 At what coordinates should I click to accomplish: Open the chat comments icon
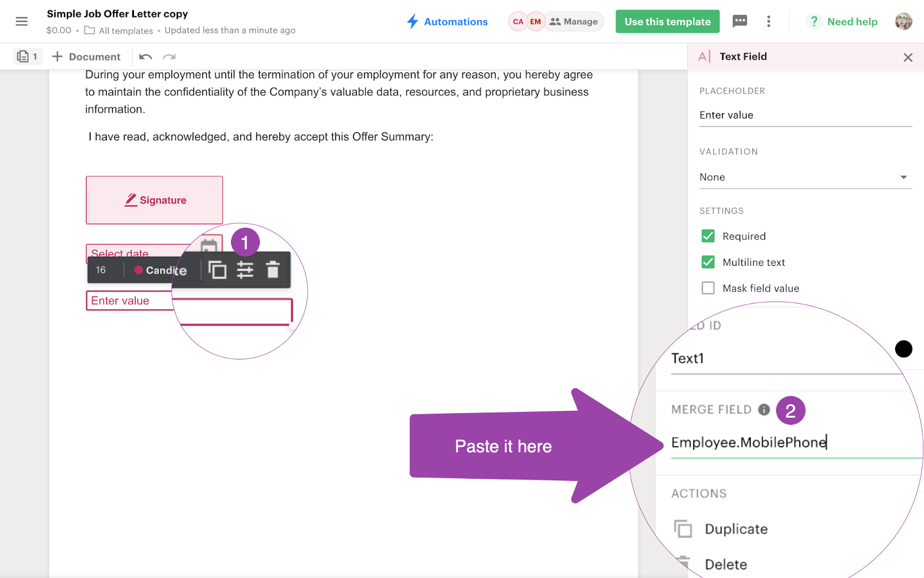740,21
